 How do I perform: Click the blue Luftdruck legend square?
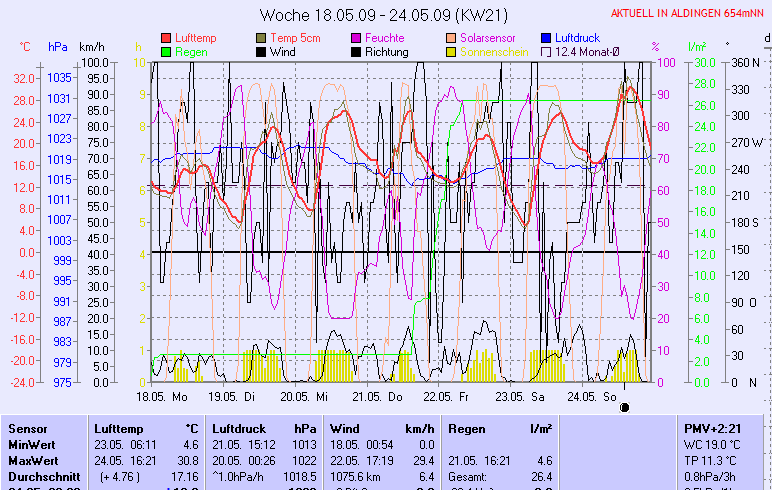[547, 37]
